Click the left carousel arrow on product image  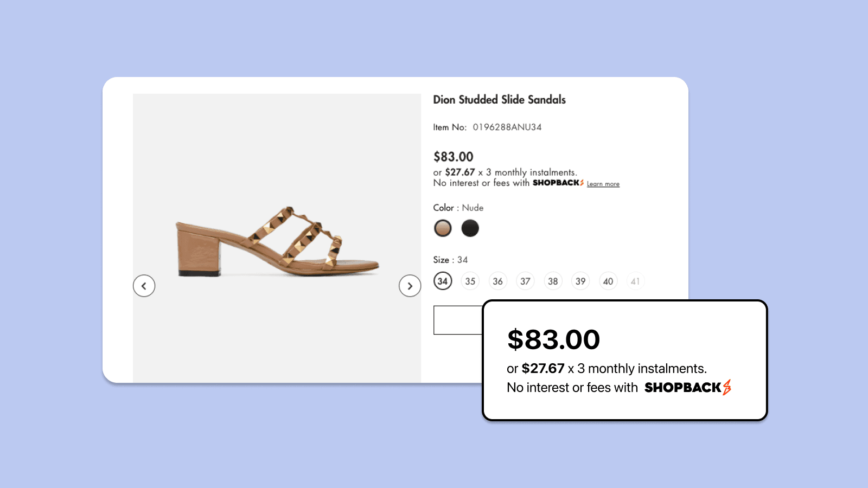click(x=144, y=286)
